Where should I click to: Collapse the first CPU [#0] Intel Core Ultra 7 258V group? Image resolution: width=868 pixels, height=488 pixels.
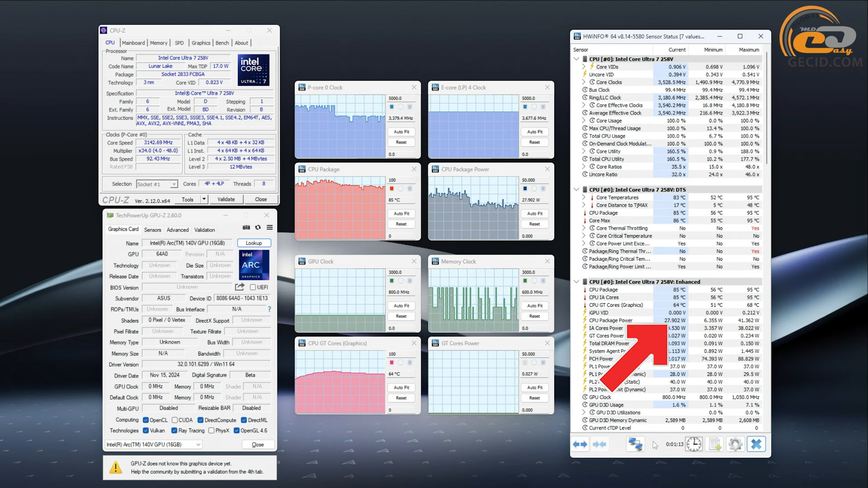576,59
